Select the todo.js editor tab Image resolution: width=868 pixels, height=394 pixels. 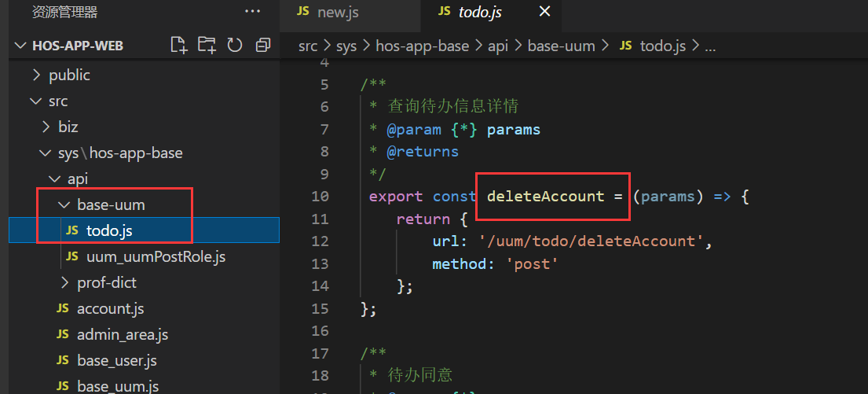[479, 13]
